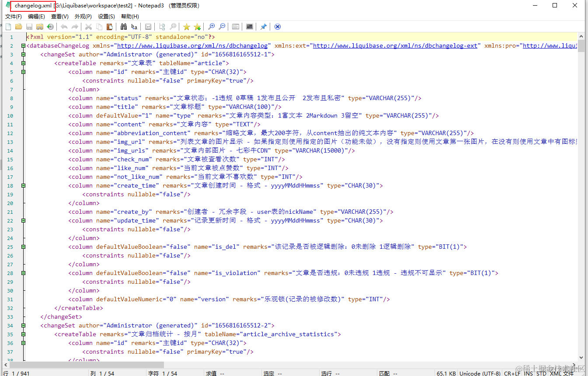Follow the dbchangelog-ext namespace URL link
This screenshot has width=588, height=376.
[x=395, y=45]
